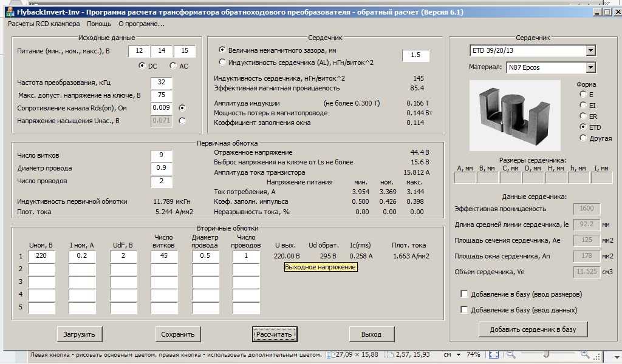Click secondary row 1 Iном field (0.2)

[x=82, y=256]
